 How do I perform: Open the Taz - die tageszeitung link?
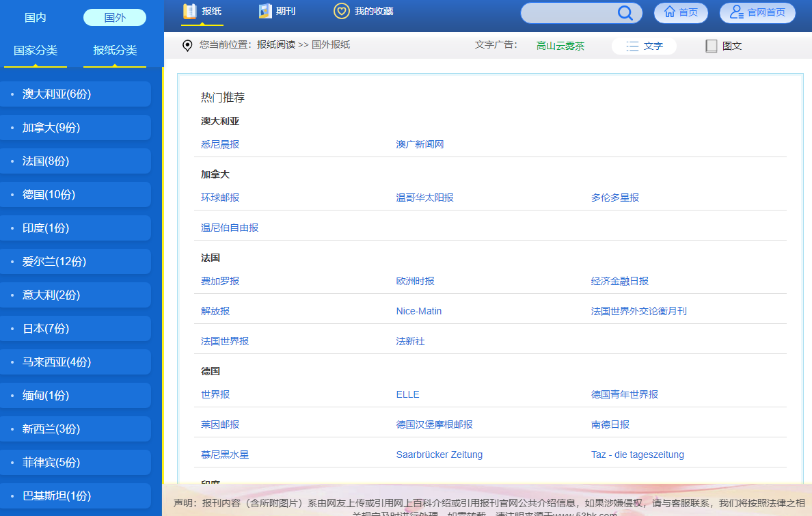(x=638, y=455)
